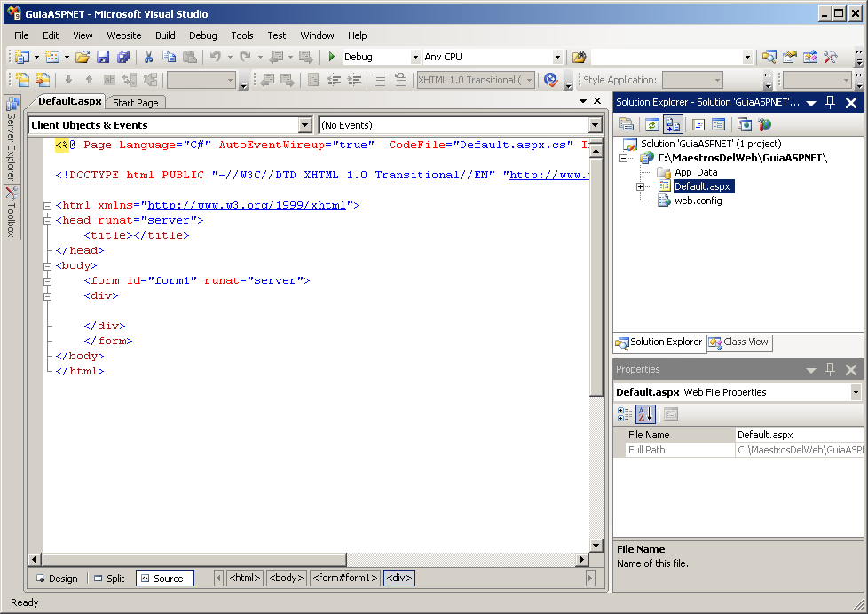Screen dimensions: 868x614
Task: Click the Add New Item icon
Action: (x=52, y=57)
